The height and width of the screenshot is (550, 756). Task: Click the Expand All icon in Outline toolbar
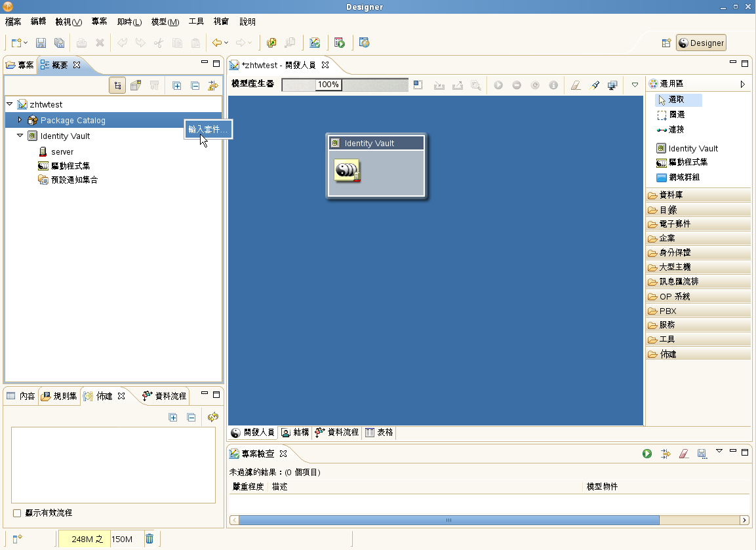(177, 86)
